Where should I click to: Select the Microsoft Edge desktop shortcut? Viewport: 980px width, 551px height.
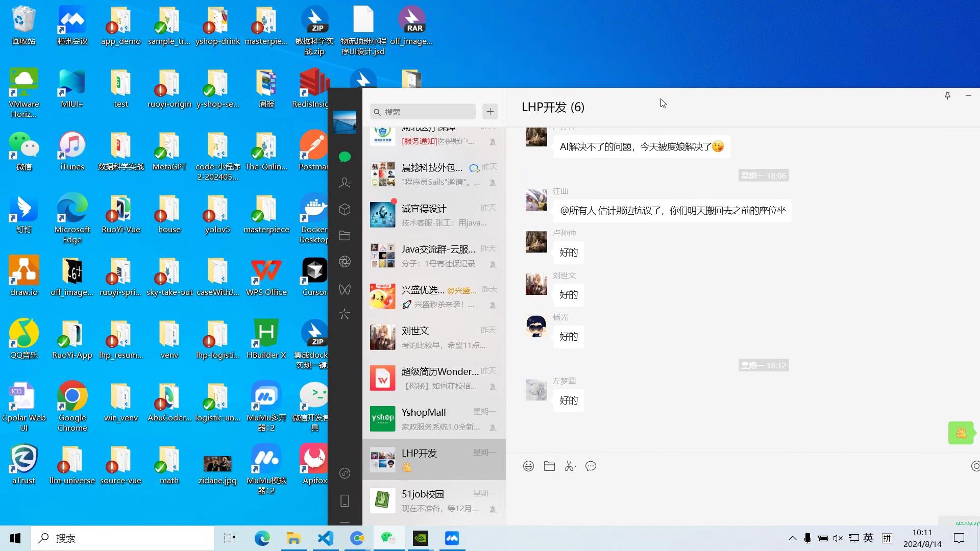coord(72,218)
